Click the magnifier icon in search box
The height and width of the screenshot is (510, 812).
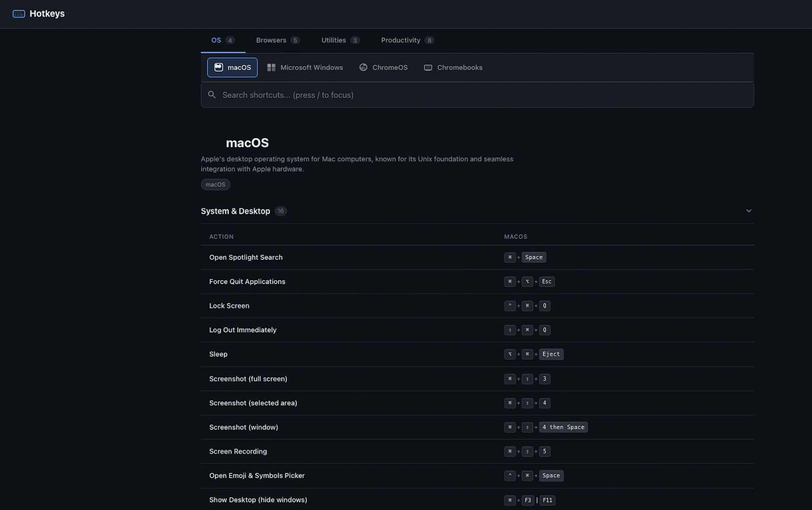pos(212,95)
